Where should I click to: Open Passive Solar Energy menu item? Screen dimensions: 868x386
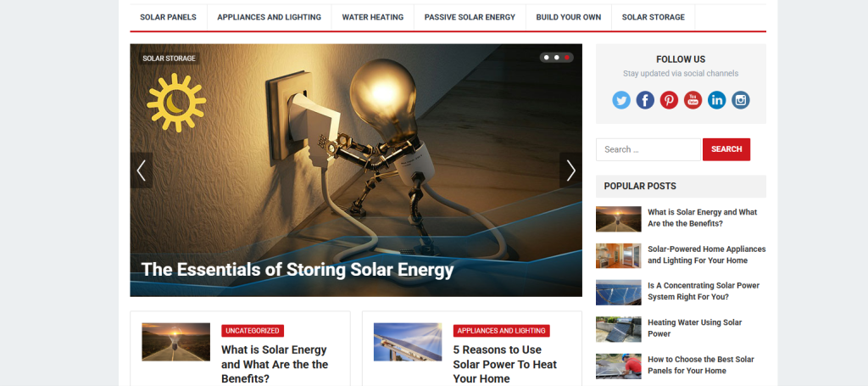[470, 17]
